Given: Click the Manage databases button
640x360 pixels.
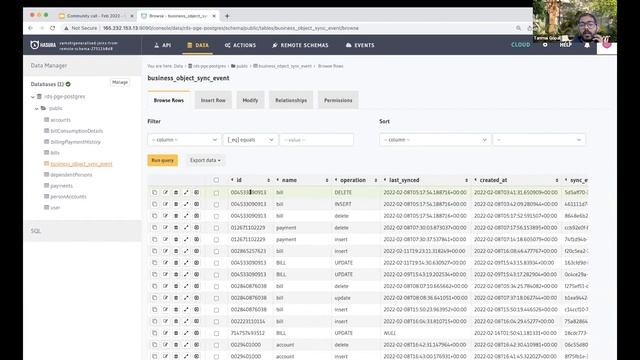Looking at the screenshot, I should (x=120, y=82).
